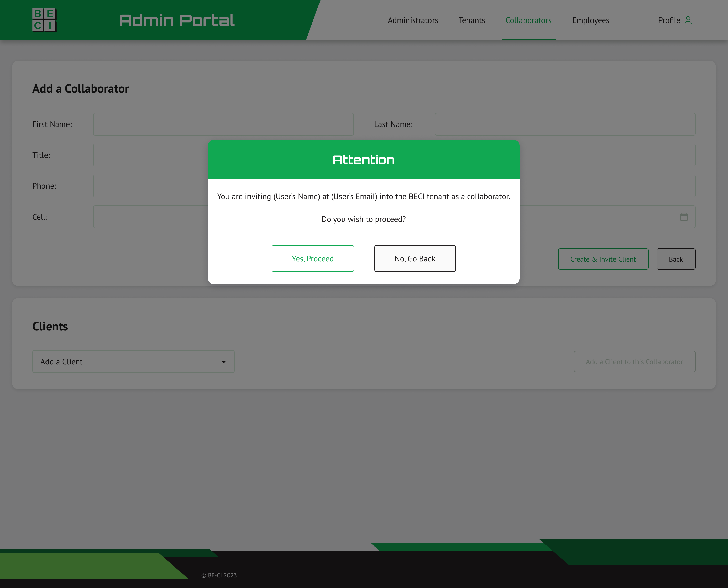
Task: Go to the Employees tab
Action: (x=590, y=20)
